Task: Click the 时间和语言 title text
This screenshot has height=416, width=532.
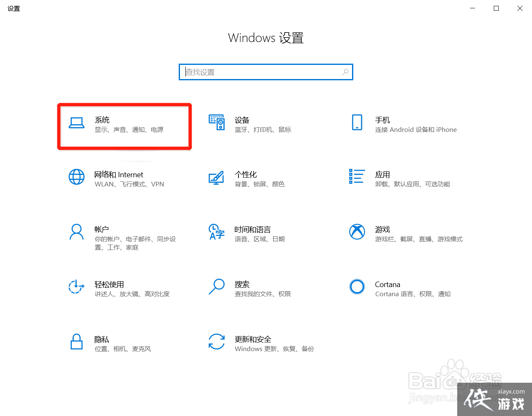Action: pos(253,229)
